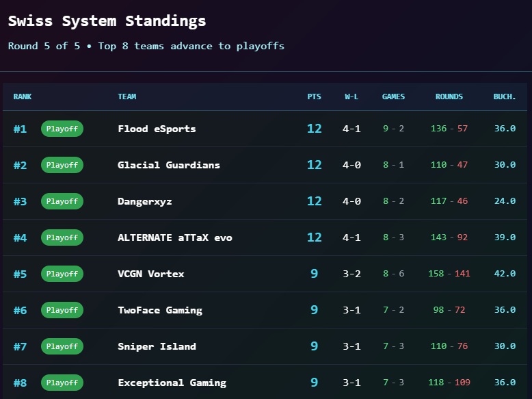Screen dimensions: 532x399
Task: Select the TwoFace Gaming team name
Action: (x=160, y=310)
